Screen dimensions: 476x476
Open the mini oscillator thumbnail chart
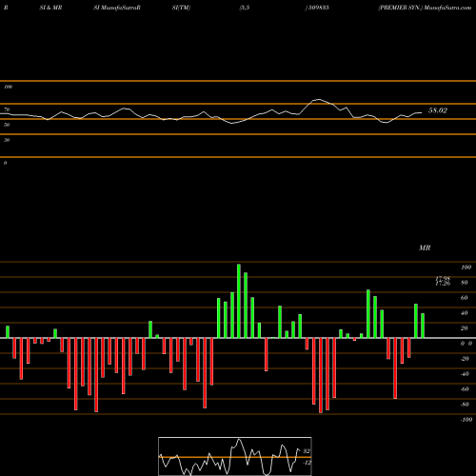(x=235, y=456)
